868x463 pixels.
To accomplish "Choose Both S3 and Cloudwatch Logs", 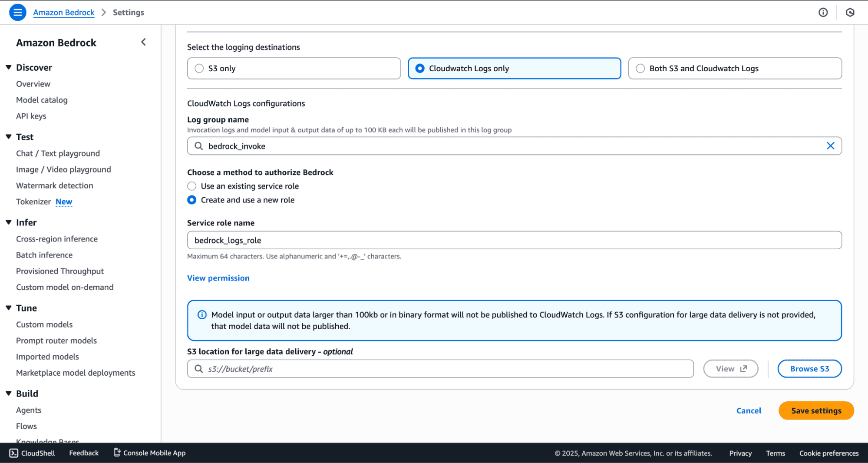I will (640, 68).
